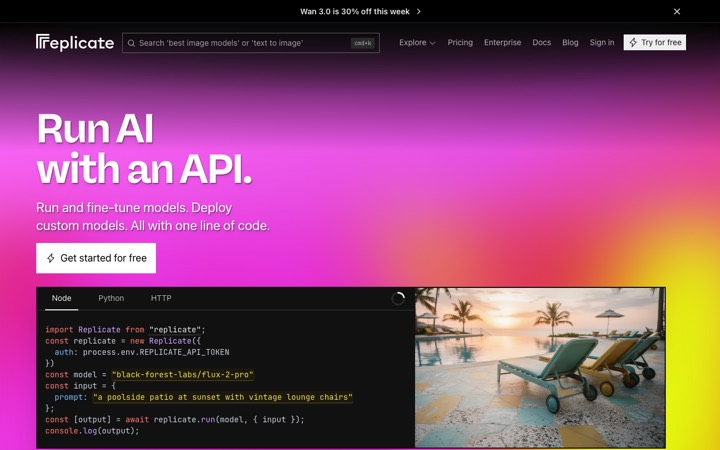
Task: Click the import Replicate code line
Action: pos(125,330)
